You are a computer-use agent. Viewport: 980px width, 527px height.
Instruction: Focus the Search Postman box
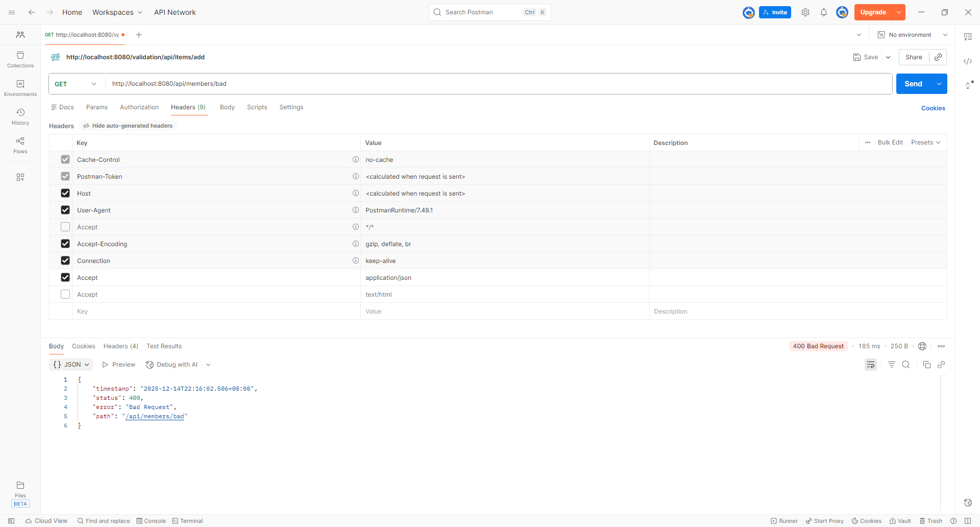click(x=490, y=12)
